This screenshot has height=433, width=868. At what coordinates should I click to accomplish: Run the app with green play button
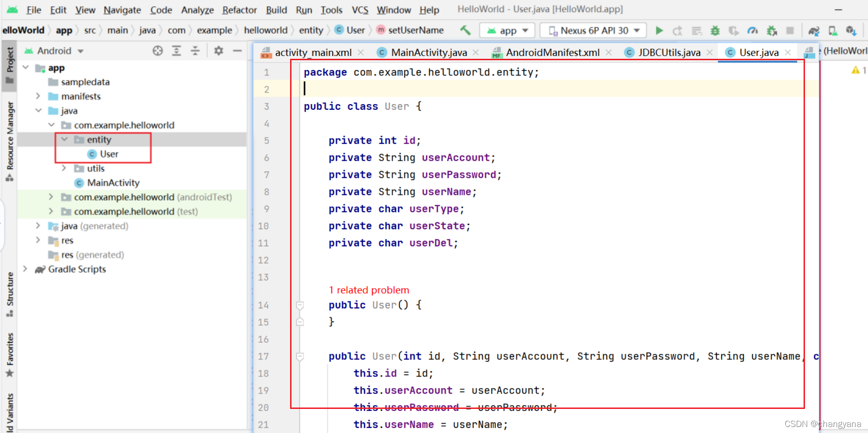click(x=659, y=31)
